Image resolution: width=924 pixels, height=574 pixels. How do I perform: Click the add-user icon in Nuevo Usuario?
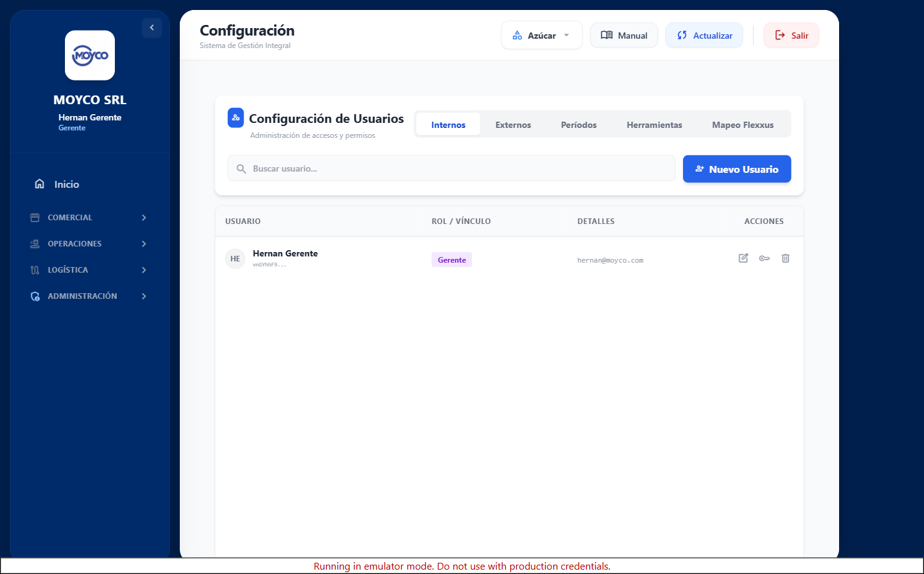click(700, 169)
